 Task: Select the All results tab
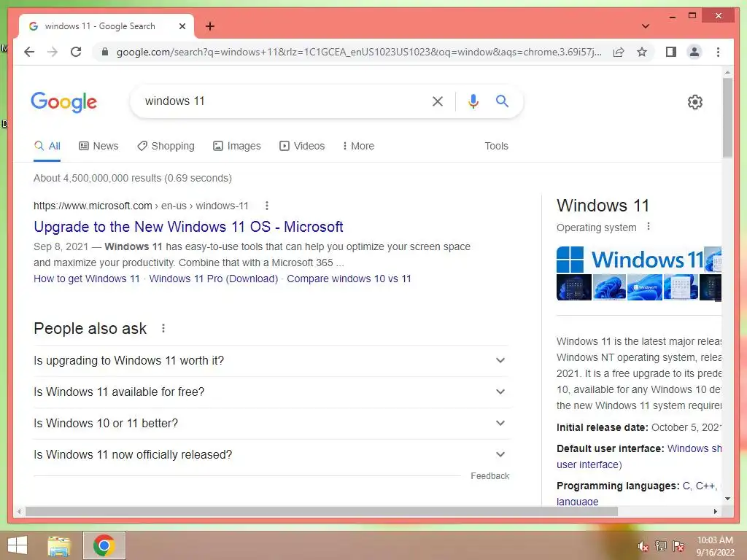coord(47,146)
